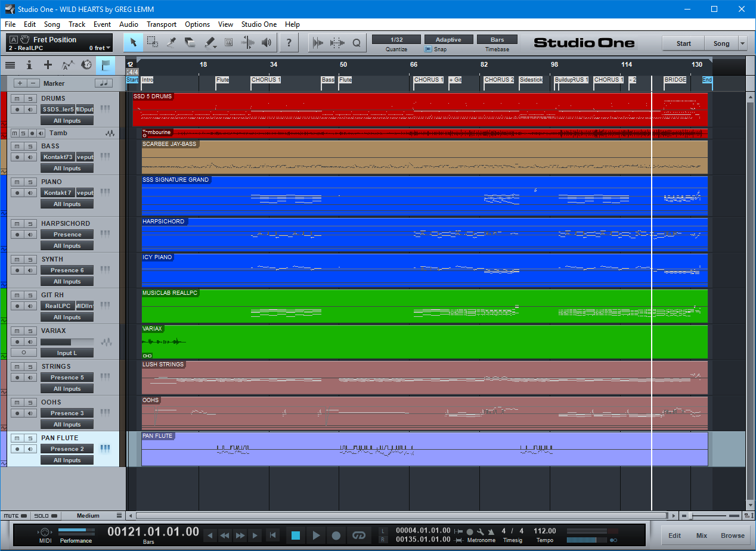Image resolution: width=756 pixels, height=551 pixels.
Task: Enable monitoring on the HARPSICHORD track
Action: [30, 234]
